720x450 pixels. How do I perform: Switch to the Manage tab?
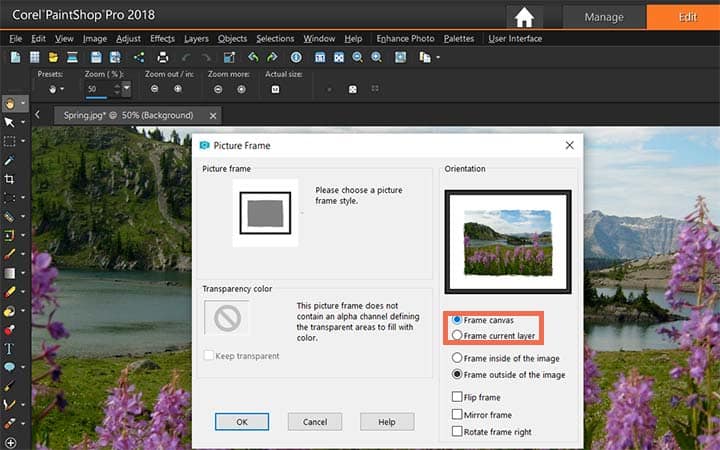pos(604,17)
